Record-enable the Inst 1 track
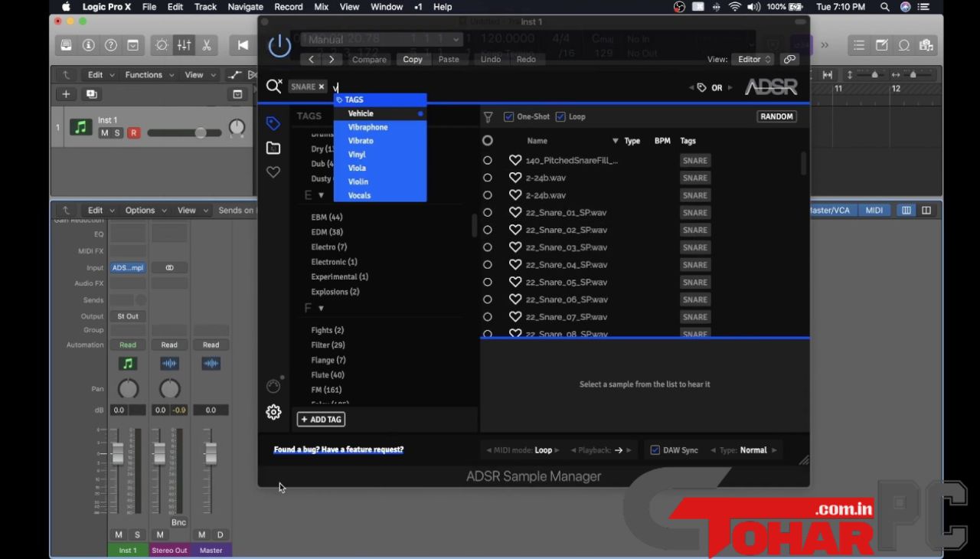980x559 pixels. [x=133, y=133]
